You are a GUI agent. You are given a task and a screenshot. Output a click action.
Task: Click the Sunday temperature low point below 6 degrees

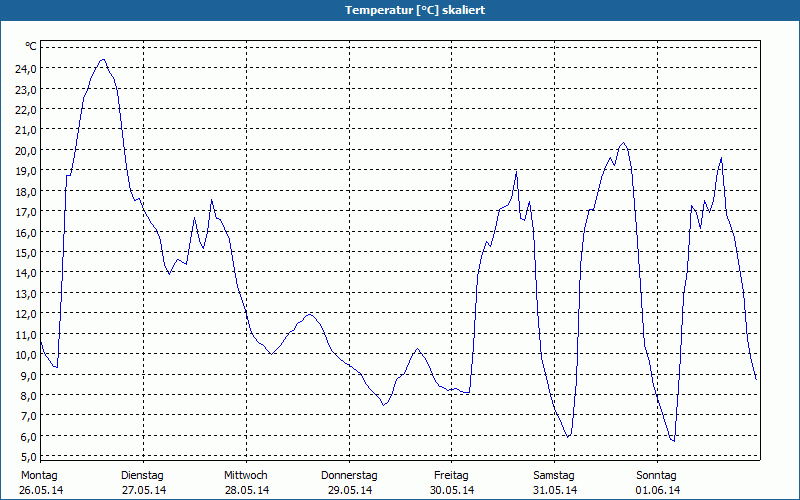674,440
